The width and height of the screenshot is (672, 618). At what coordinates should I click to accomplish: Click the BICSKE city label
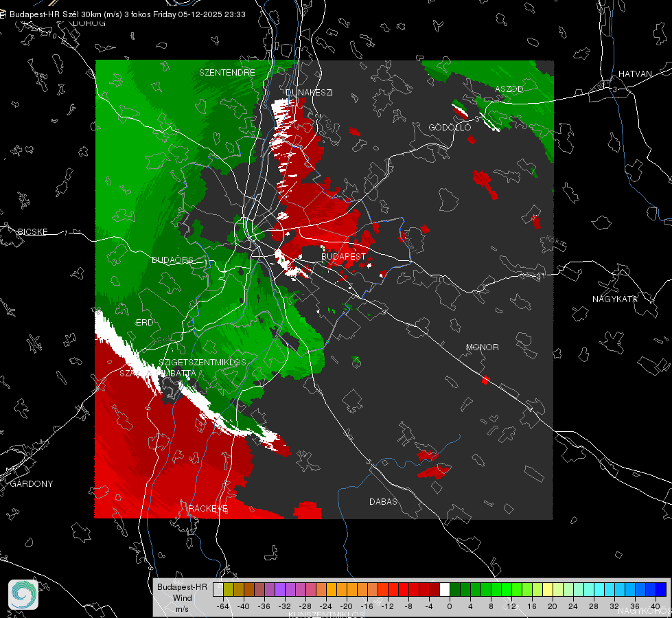32,232
